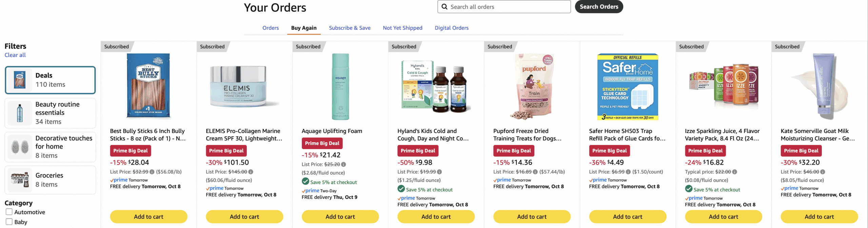The height and width of the screenshot is (228, 868).
Task: Open the Hyland's Kids Cold and Cough thumbnail
Action: click(x=435, y=87)
